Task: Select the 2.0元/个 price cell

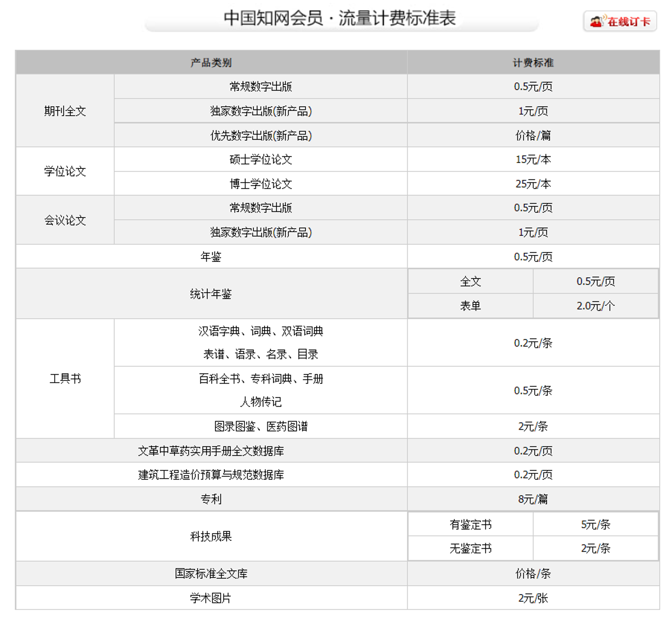Action: pos(595,306)
